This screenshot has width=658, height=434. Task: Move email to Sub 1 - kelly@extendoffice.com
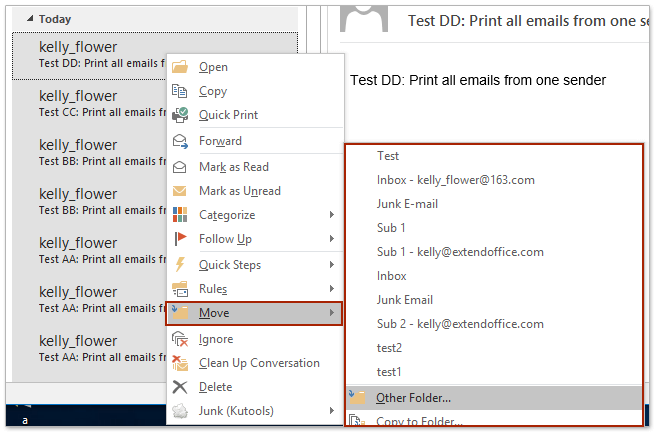[x=460, y=252]
